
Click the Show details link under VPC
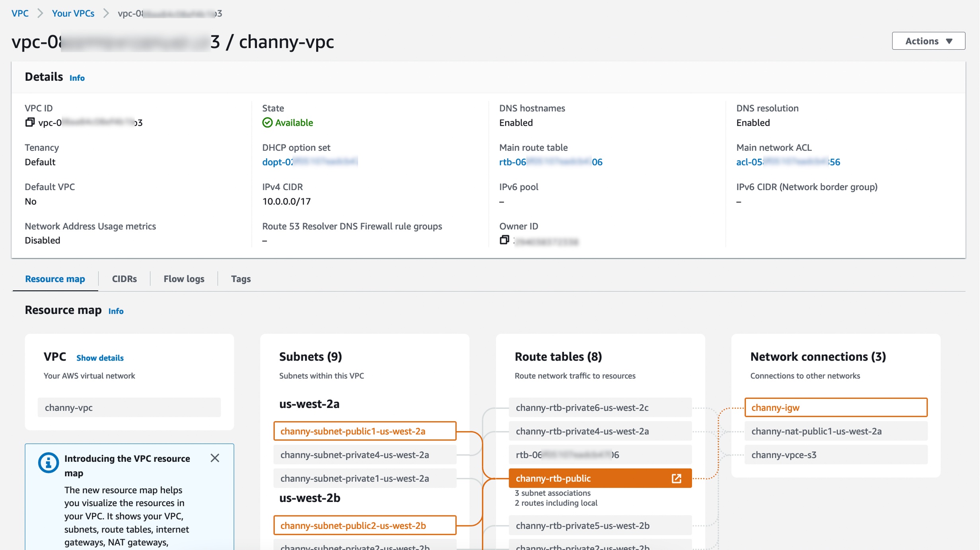pos(99,358)
